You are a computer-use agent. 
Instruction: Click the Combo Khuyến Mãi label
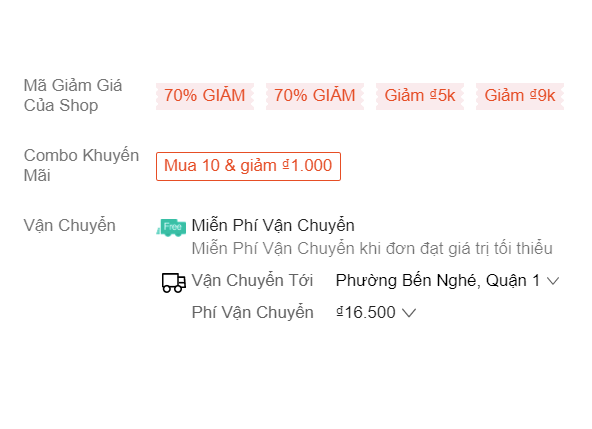click(81, 165)
